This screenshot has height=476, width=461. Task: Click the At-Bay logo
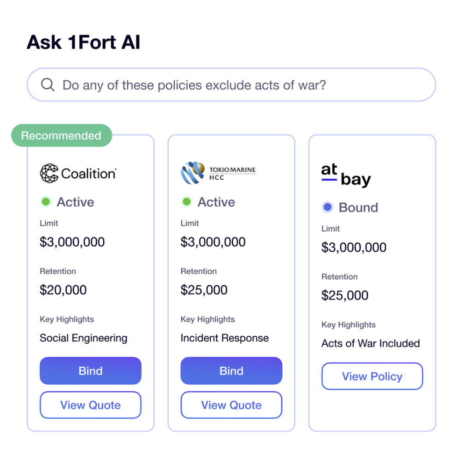coord(346,176)
